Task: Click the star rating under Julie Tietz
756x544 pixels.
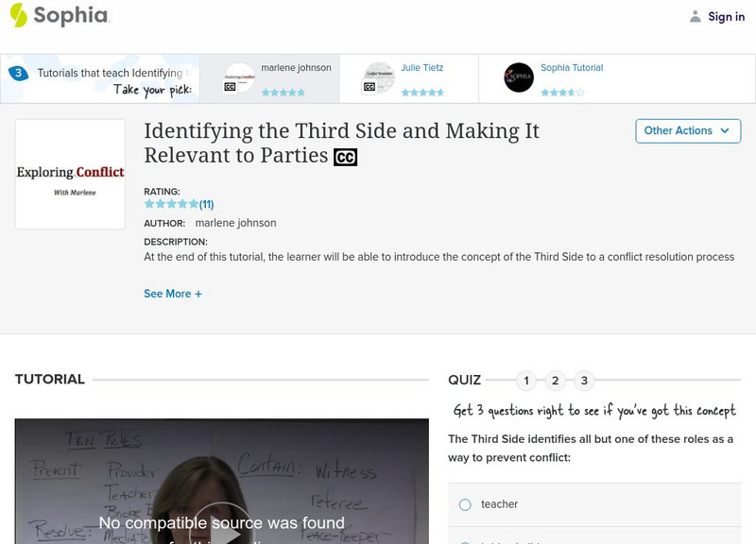Action: [x=422, y=93]
